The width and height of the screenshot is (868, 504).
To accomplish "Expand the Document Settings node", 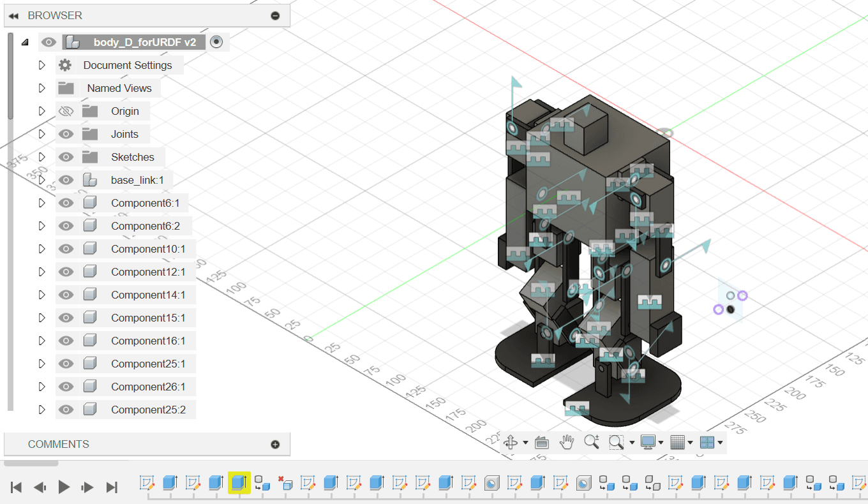I will (x=42, y=65).
